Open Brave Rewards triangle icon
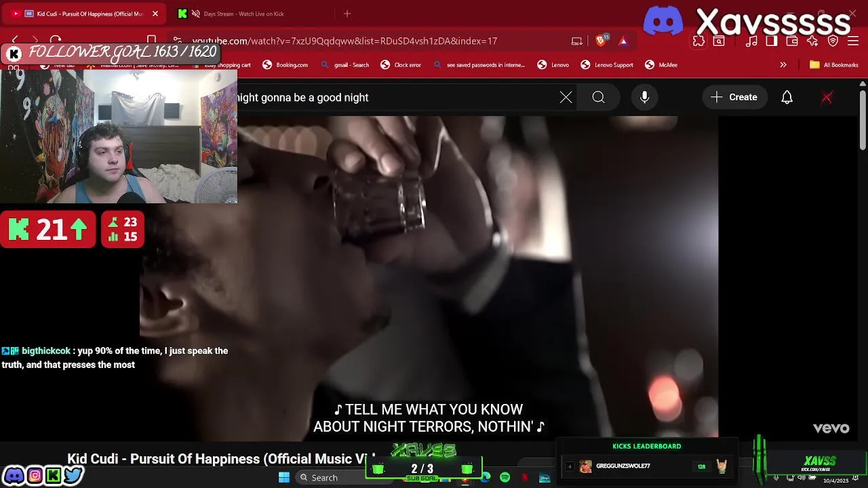The width and height of the screenshot is (868, 488). pos(623,41)
